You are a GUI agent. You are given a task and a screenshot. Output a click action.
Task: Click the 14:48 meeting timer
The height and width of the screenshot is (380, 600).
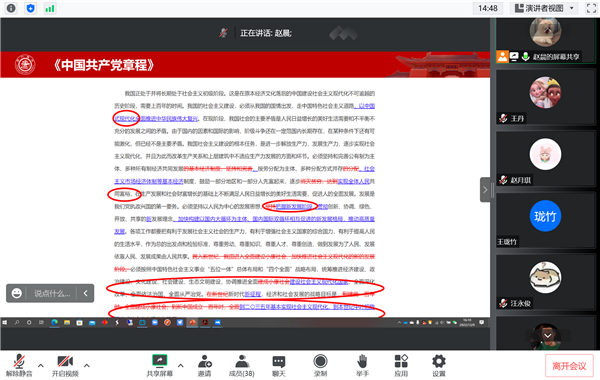tap(488, 8)
